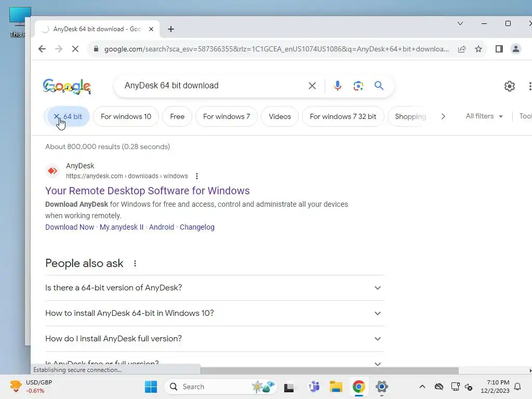Expand How do I install full version
532x399 pixels.
point(215,339)
